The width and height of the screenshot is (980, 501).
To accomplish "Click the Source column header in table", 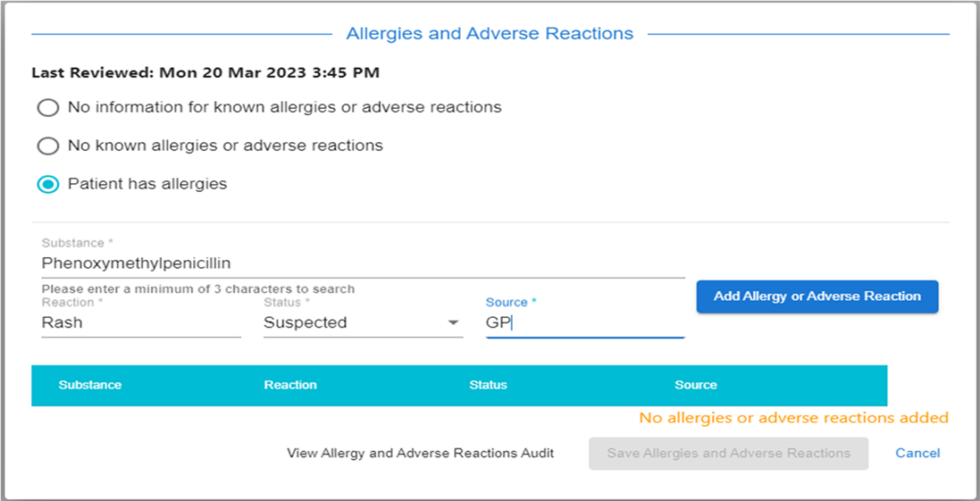I will [x=696, y=385].
